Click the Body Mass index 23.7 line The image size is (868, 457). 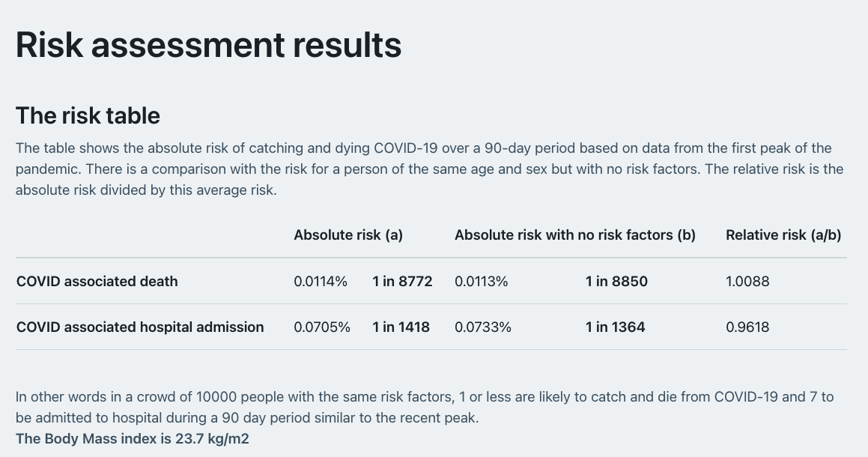[133, 439]
